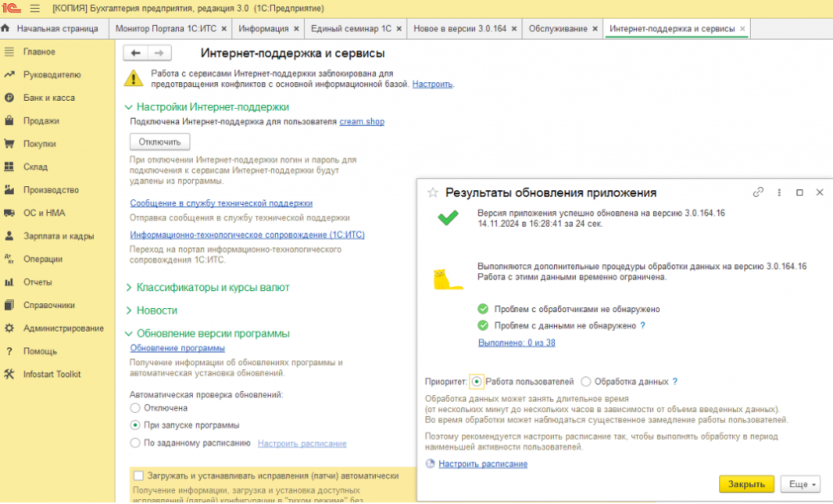The width and height of the screenshot is (833, 504).
Task: Set priority to Обработка данных
Action: click(586, 381)
